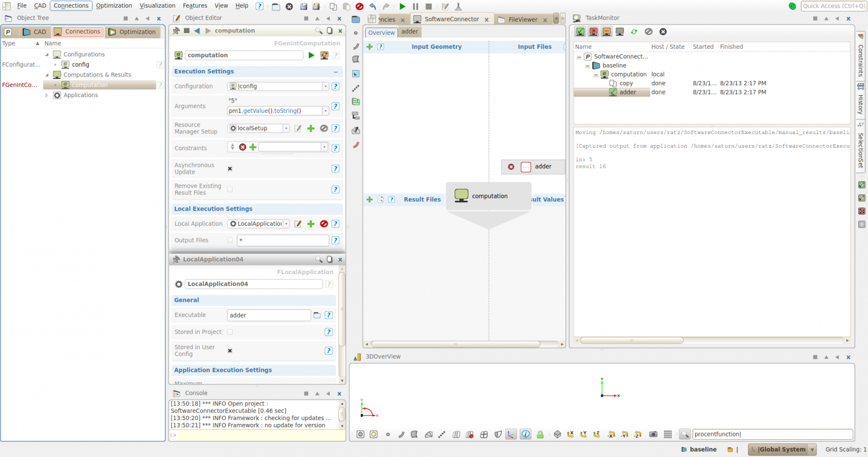Image resolution: width=868 pixels, height=457 pixels.
Task: Open the Global System dropdown
Action: 812,449
